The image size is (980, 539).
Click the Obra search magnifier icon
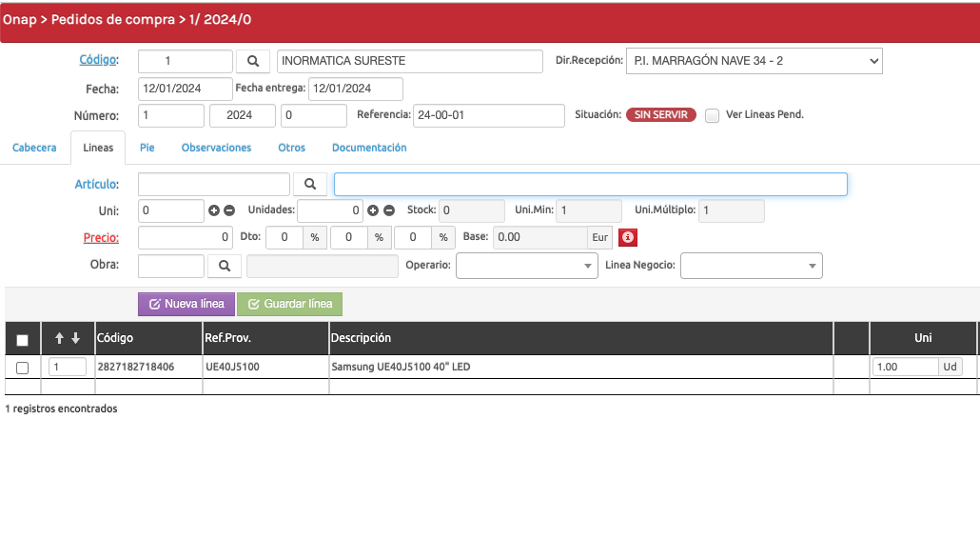click(225, 266)
